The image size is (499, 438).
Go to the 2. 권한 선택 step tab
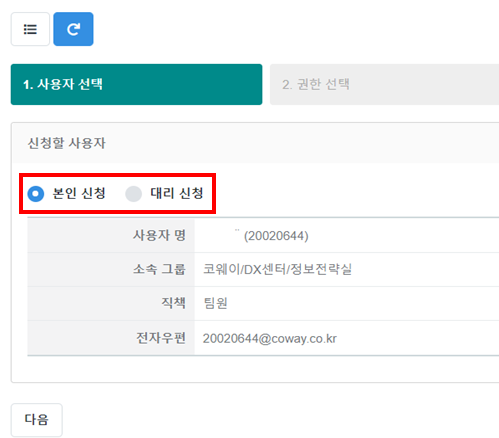(x=384, y=84)
